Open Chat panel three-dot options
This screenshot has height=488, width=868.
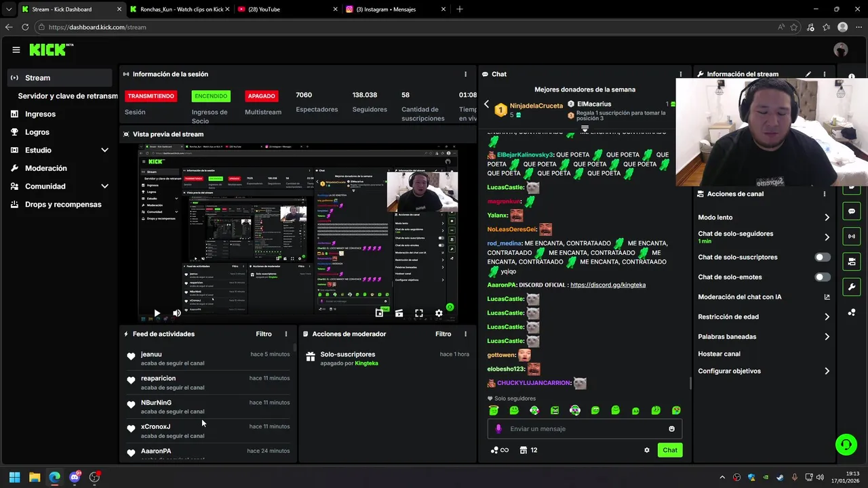point(681,74)
